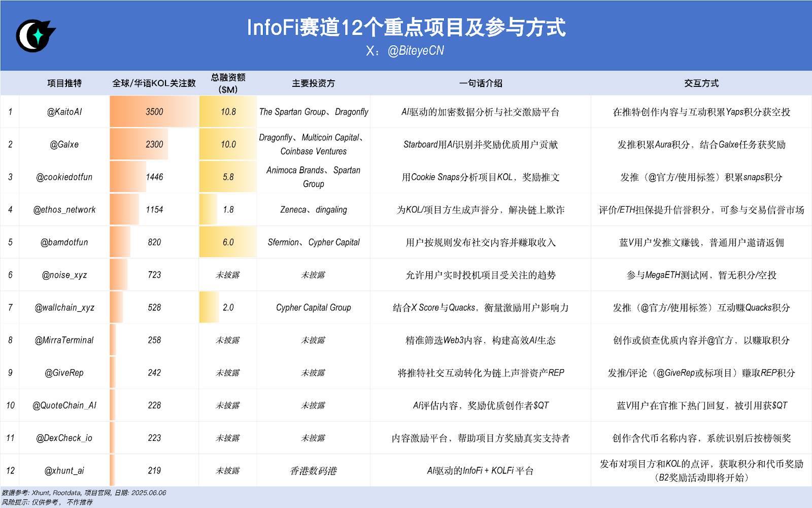The height and width of the screenshot is (508, 812).
Task: Click the Sfermion、Cypher Capital investor cell
Action: 314,242
